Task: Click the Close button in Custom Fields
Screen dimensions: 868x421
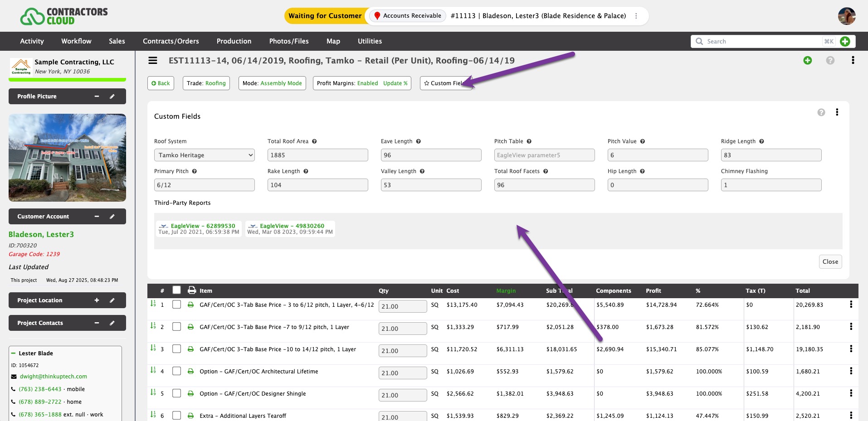Action: click(830, 261)
